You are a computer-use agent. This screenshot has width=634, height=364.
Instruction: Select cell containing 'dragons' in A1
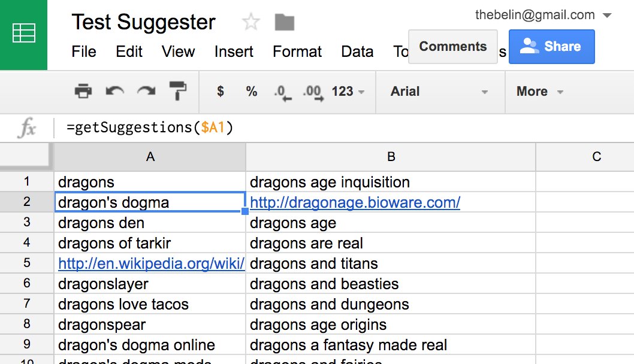coord(150,182)
